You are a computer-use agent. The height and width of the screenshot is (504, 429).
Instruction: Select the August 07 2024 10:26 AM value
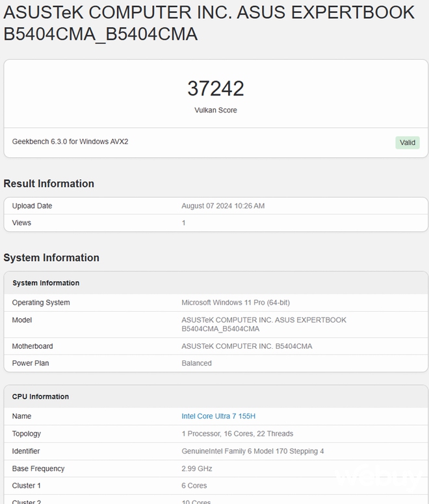click(223, 206)
